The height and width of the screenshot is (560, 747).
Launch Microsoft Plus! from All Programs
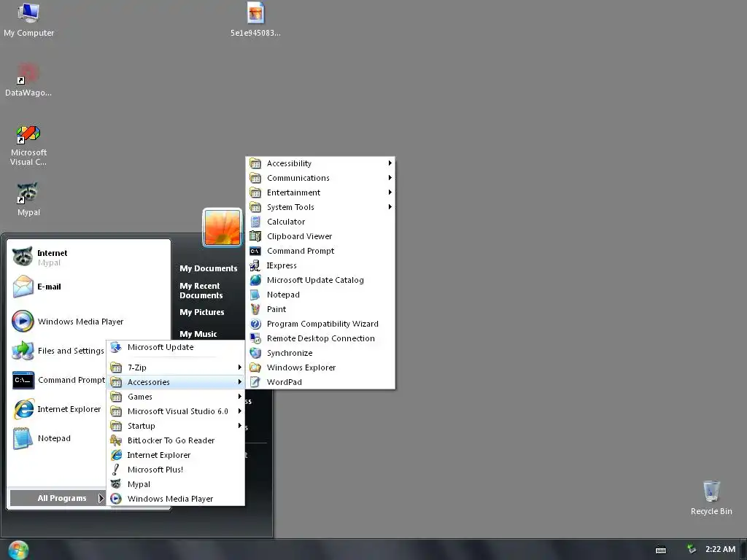(175, 470)
